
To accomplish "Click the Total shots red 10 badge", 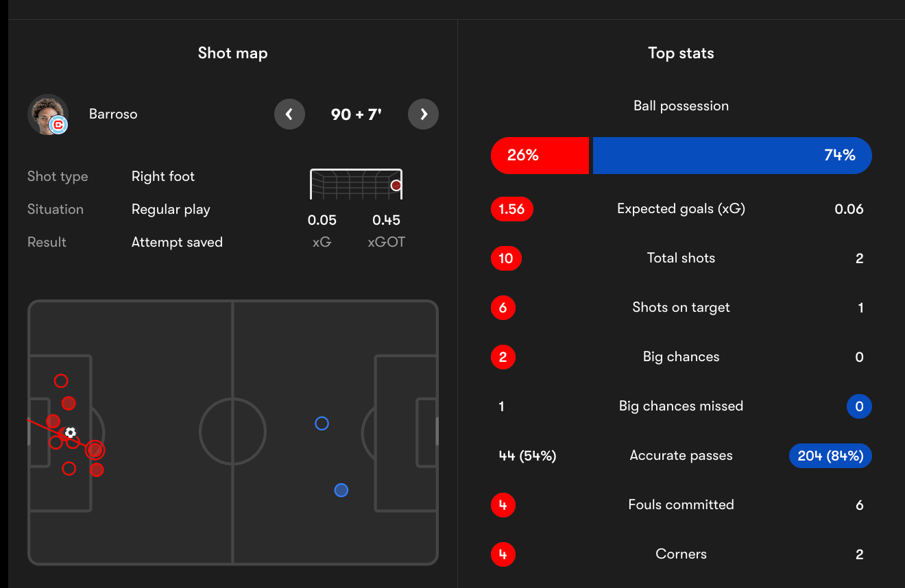I will coord(506,258).
